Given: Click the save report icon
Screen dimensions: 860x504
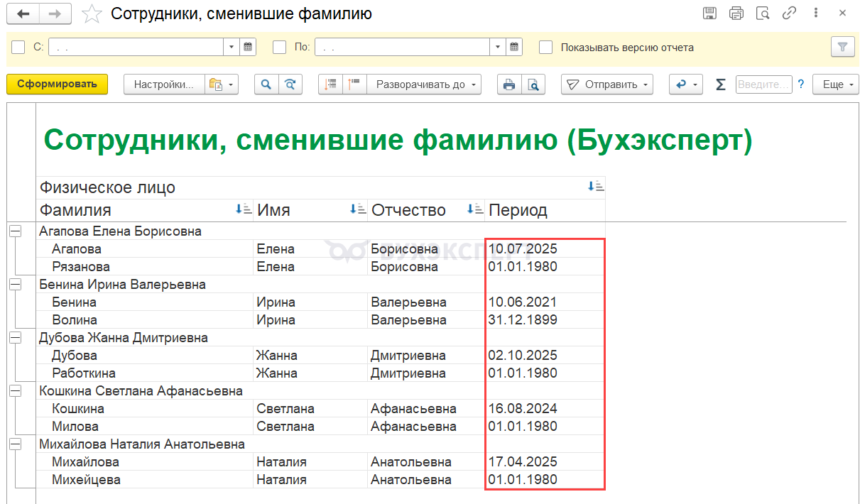Looking at the screenshot, I should 709,13.
